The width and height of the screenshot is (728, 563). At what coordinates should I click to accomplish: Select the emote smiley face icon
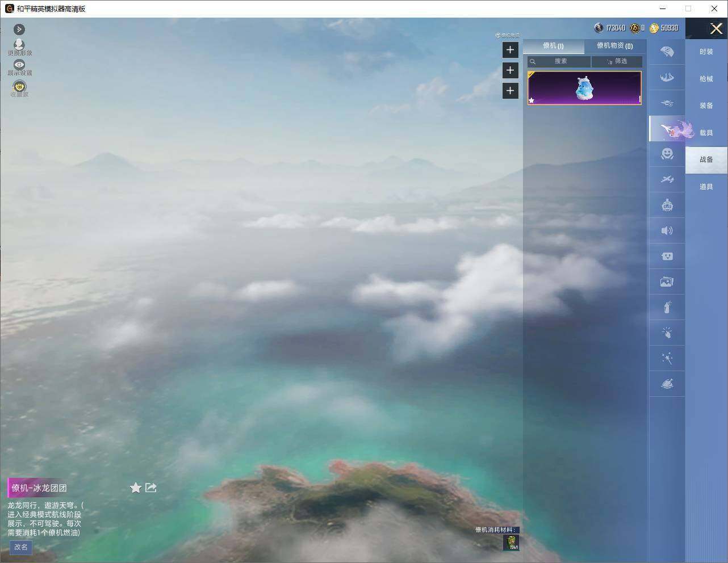pos(667,154)
